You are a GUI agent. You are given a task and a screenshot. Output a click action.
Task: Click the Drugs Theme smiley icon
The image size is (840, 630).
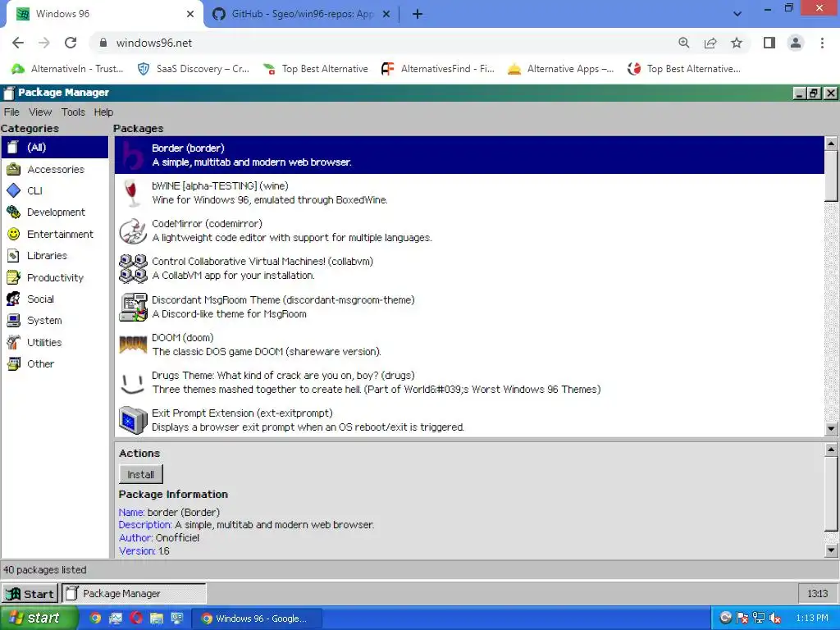tap(133, 382)
